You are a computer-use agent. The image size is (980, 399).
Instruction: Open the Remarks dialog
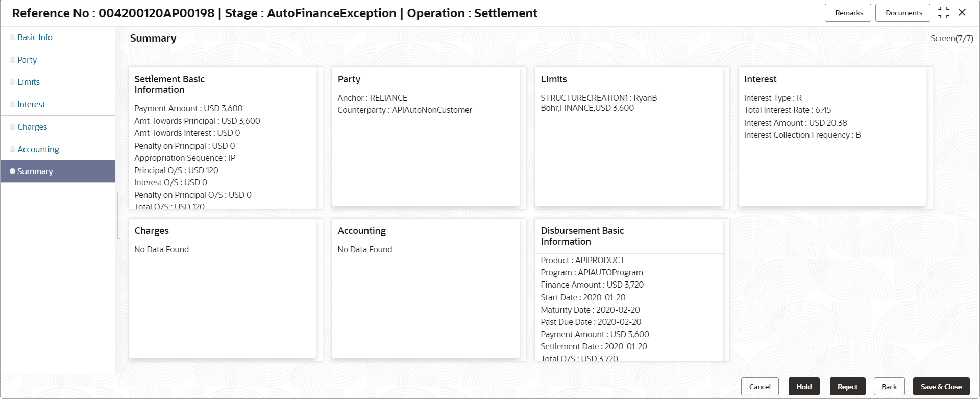point(849,13)
